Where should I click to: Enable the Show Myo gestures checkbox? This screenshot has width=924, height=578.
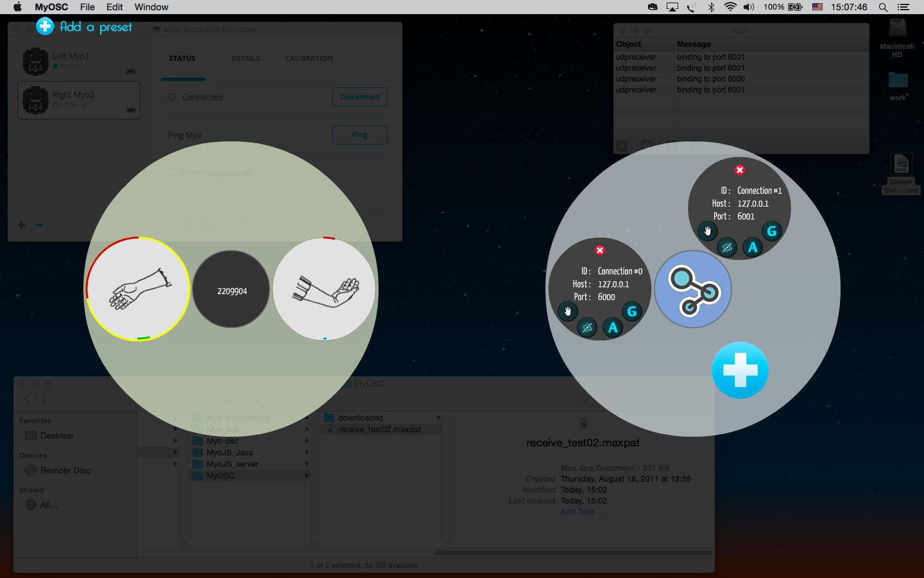(x=171, y=172)
